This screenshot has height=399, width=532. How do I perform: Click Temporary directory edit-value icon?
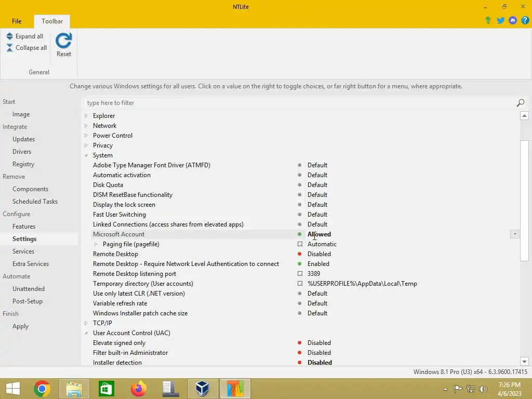coord(300,284)
